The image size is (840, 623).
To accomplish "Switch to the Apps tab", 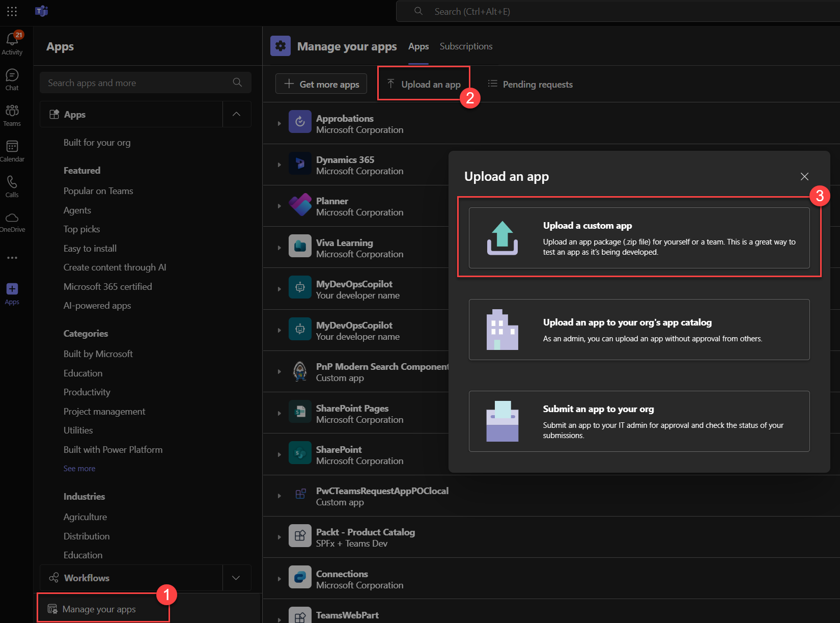I will [x=418, y=46].
